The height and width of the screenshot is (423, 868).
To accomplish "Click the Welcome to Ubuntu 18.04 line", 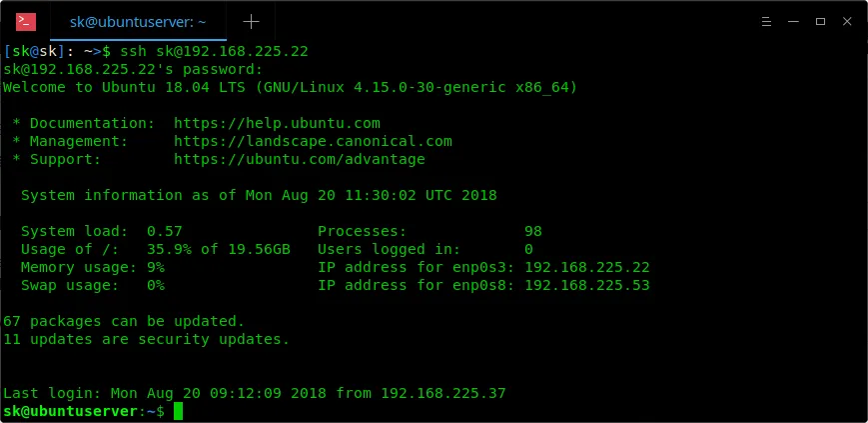I will pos(290,87).
